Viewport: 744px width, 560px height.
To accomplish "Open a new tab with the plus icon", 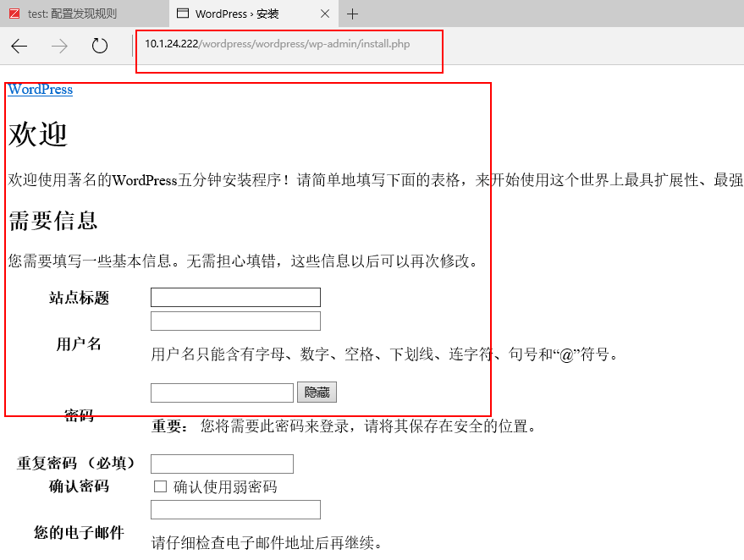I will 352,14.
